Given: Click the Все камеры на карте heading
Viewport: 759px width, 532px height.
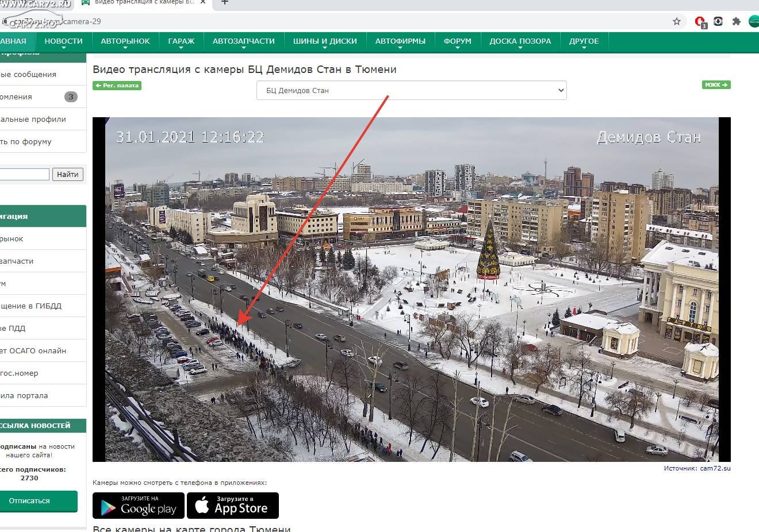Looking at the screenshot, I should pyautogui.click(x=191, y=529).
